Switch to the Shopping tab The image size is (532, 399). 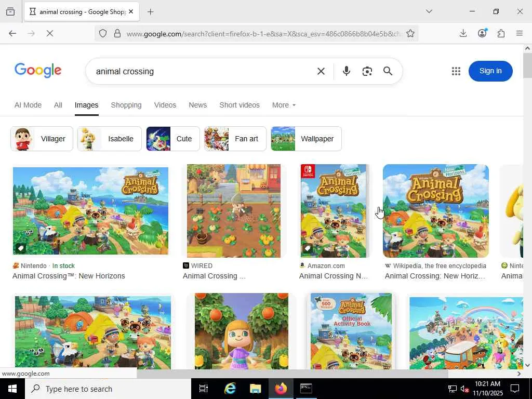click(126, 105)
